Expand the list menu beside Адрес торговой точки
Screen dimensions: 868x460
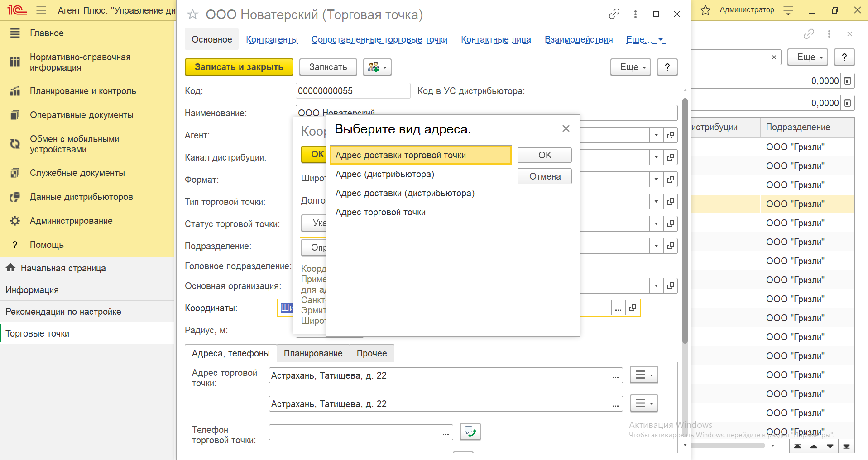pyautogui.click(x=643, y=375)
